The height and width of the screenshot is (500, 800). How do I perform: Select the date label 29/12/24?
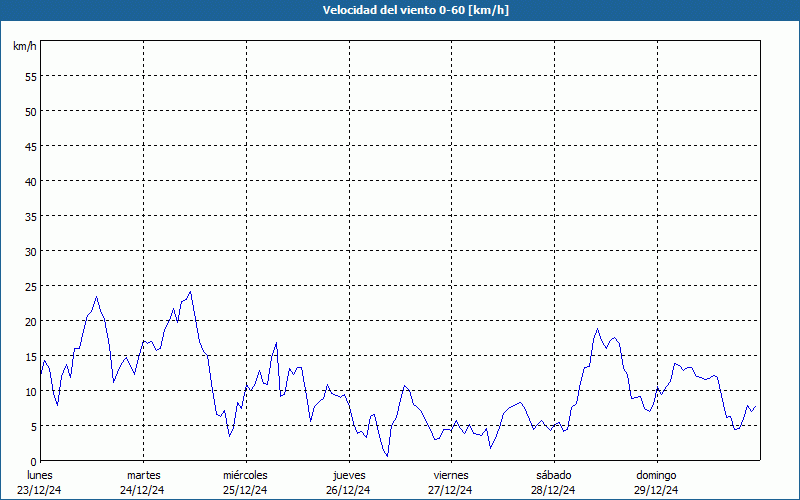(x=656, y=490)
